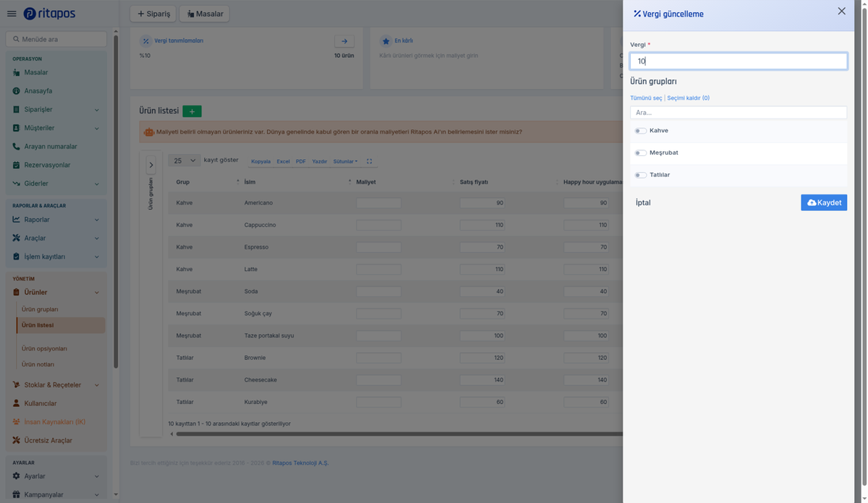Image resolution: width=868 pixels, height=503 pixels.
Task: Click the Vergi tanımlamaları percent icon
Action: pyautogui.click(x=145, y=41)
